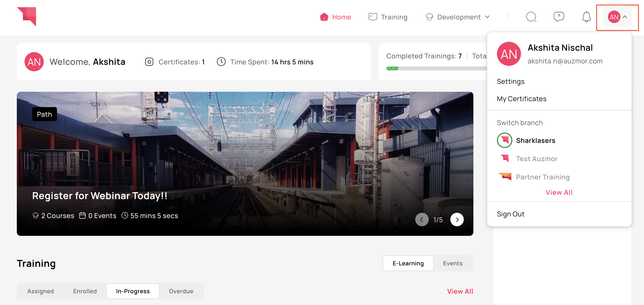This screenshot has width=644, height=305.
Task: Switch to Test Auzmor branch
Action: tap(537, 159)
